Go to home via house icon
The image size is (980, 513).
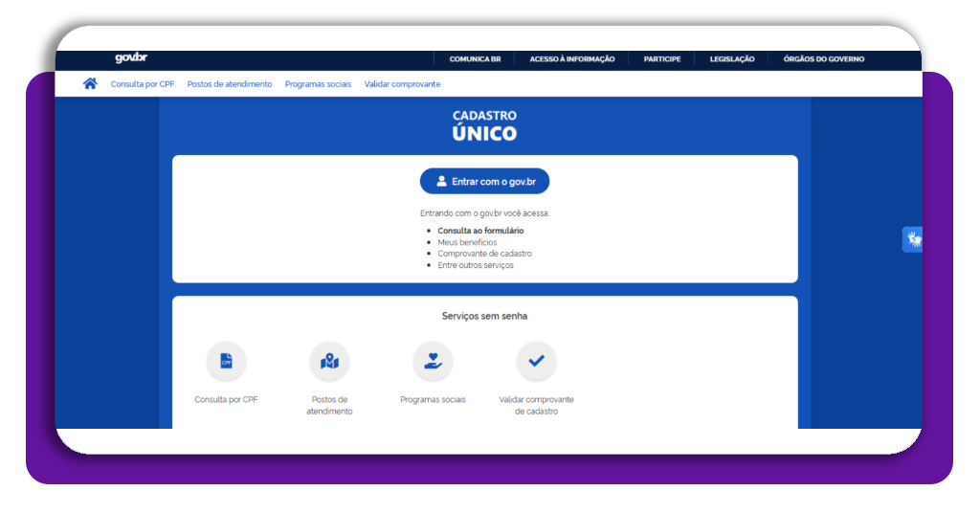[90, 83]
